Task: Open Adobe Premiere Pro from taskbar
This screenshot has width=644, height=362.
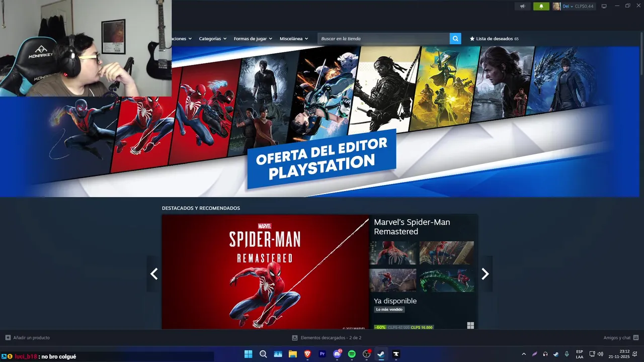Action: click(322, 354)
